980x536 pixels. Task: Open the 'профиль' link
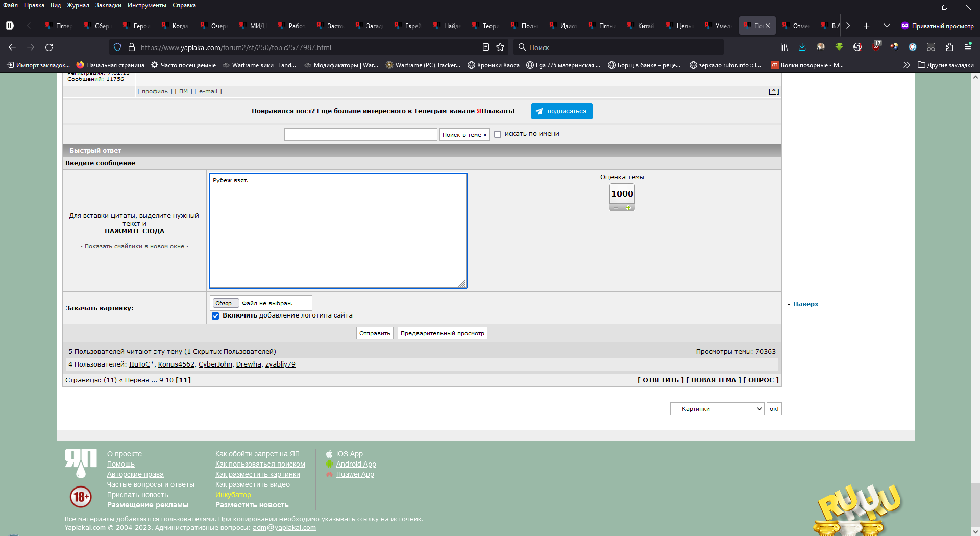(155, 92)
